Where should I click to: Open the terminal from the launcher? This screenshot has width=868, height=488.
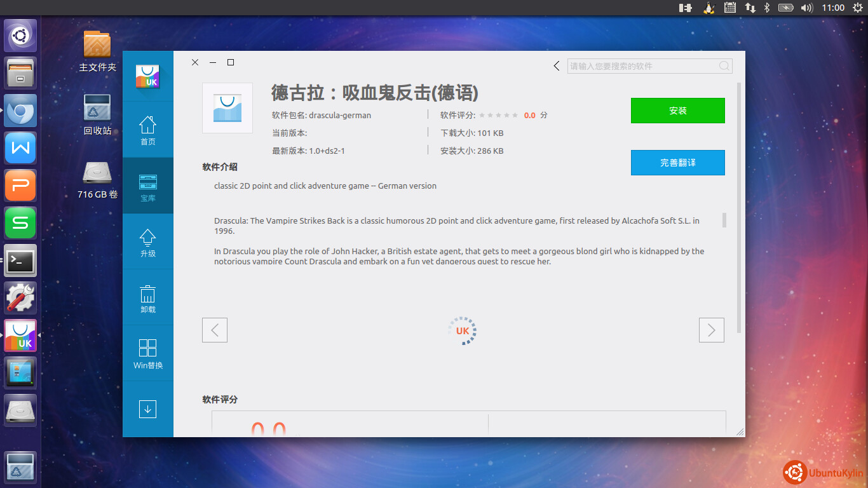20,261
